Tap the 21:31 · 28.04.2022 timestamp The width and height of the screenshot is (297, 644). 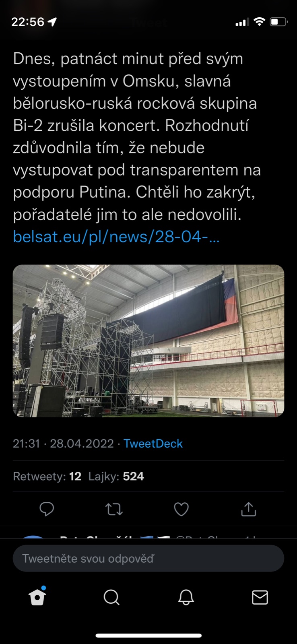coord(64,444)
